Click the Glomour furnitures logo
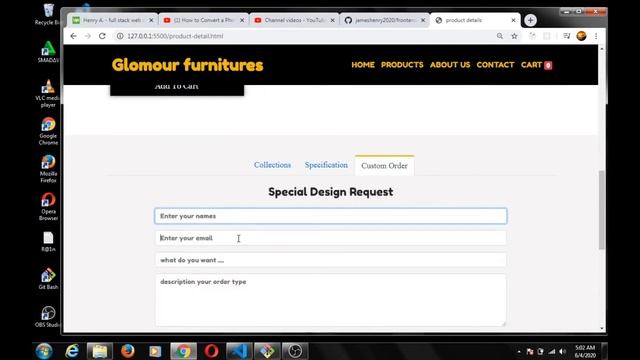The image size is (640, 360). tap(187, 65)
